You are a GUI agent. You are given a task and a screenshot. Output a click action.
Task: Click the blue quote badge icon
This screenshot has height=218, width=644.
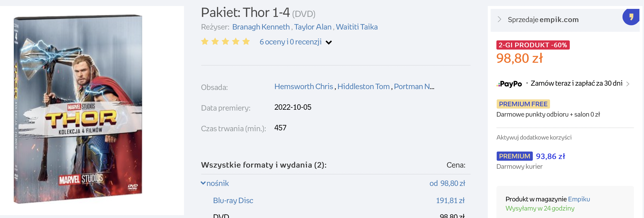click(x=631, y=17)
